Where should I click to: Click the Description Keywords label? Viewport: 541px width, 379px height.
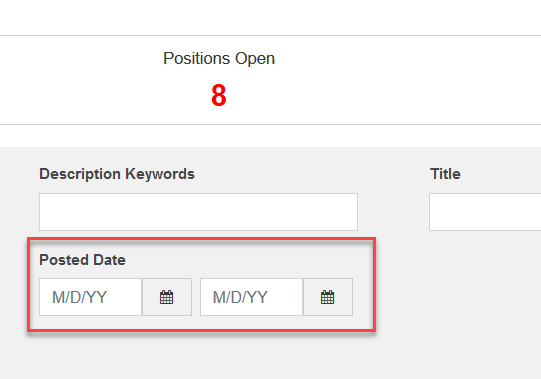click(x=117, y=174)
